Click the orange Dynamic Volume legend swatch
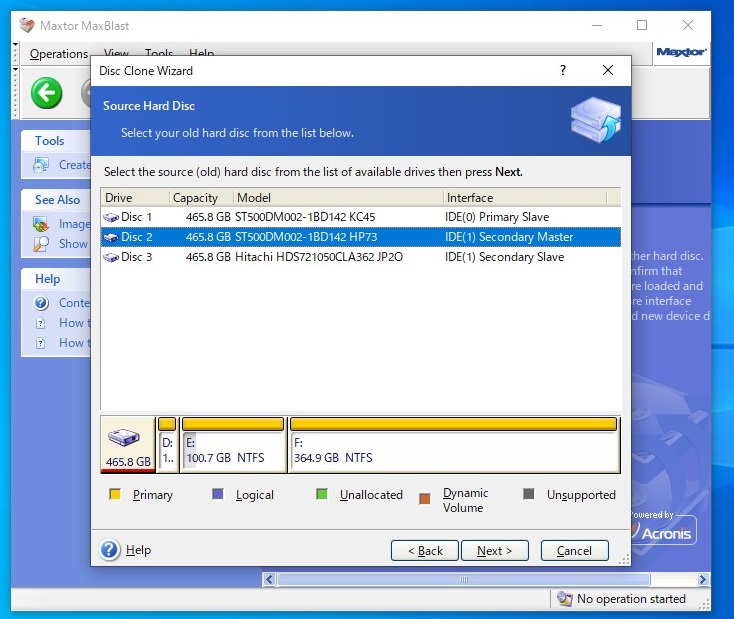The image size is (734, 619). (x=425, y=499)
